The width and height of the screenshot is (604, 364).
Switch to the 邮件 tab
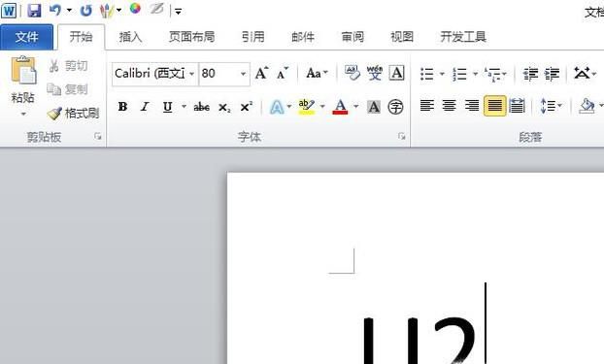click(303, 37)
